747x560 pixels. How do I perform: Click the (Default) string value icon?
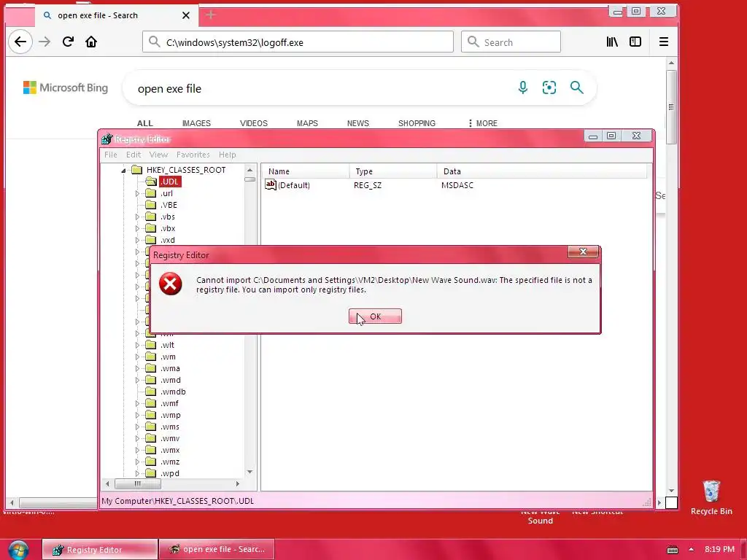pyautogui.click(x=271, y=184)
